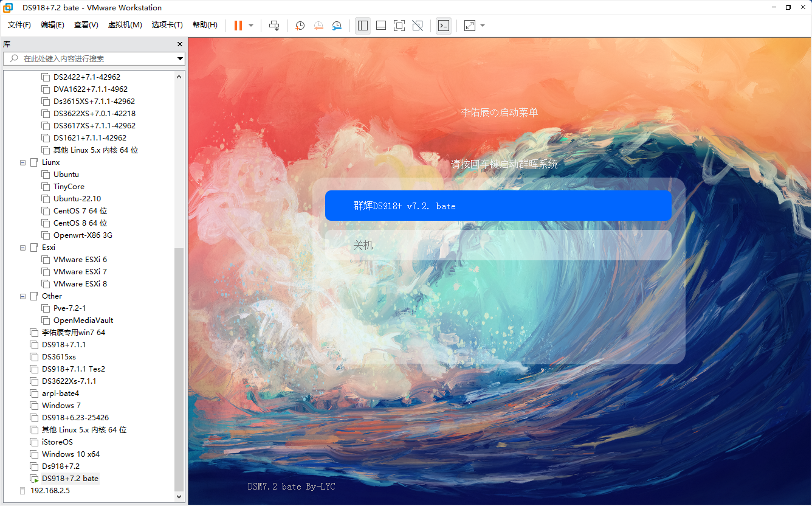Screen dimensions: 812x506
Task: Click the VMware Workstation title bar icon
Action: [9, 7]
